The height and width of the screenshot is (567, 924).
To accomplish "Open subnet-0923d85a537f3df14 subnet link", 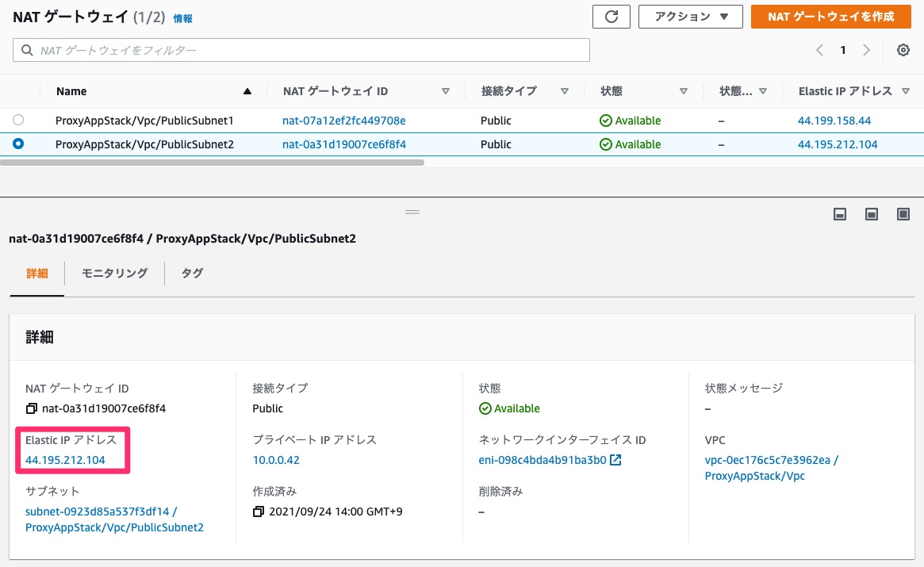I will coord(114,519).
